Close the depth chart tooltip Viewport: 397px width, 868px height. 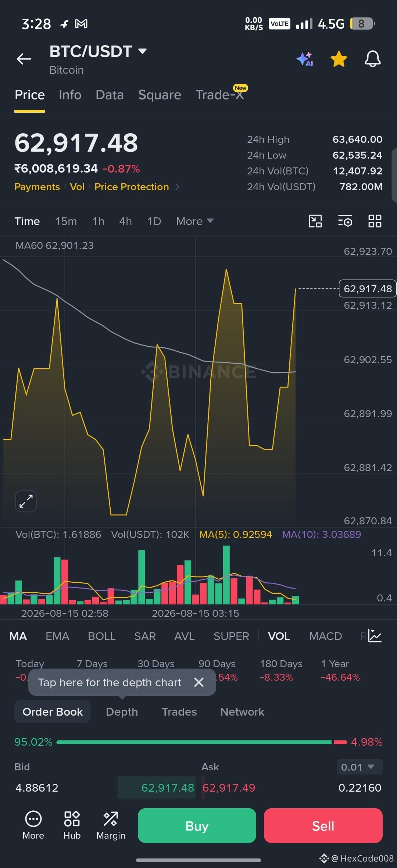(199, 682)
